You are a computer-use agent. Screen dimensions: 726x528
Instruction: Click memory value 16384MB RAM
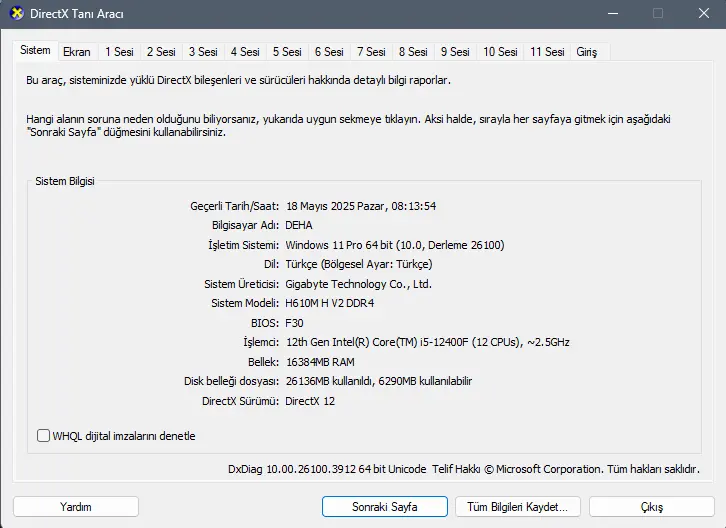click(320, 362)
